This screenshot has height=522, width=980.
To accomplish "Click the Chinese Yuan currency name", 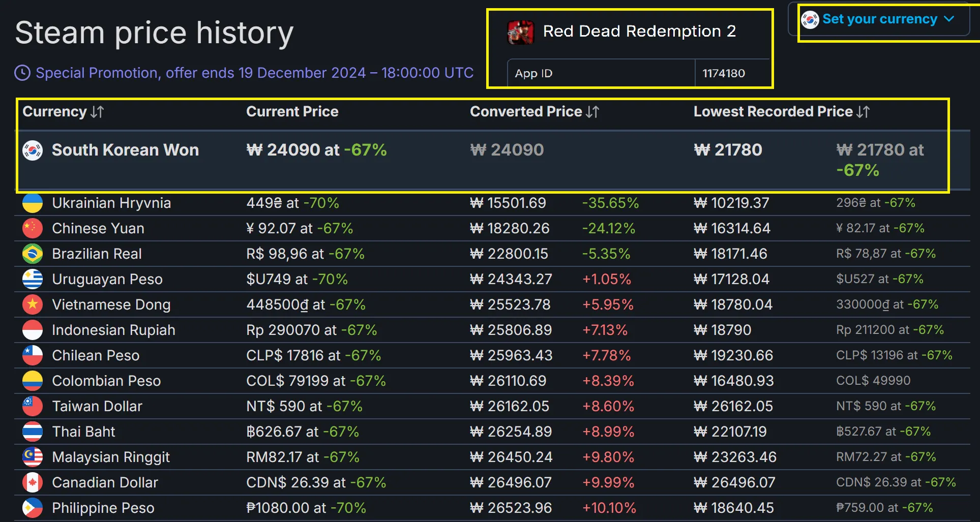I will 98,228.
